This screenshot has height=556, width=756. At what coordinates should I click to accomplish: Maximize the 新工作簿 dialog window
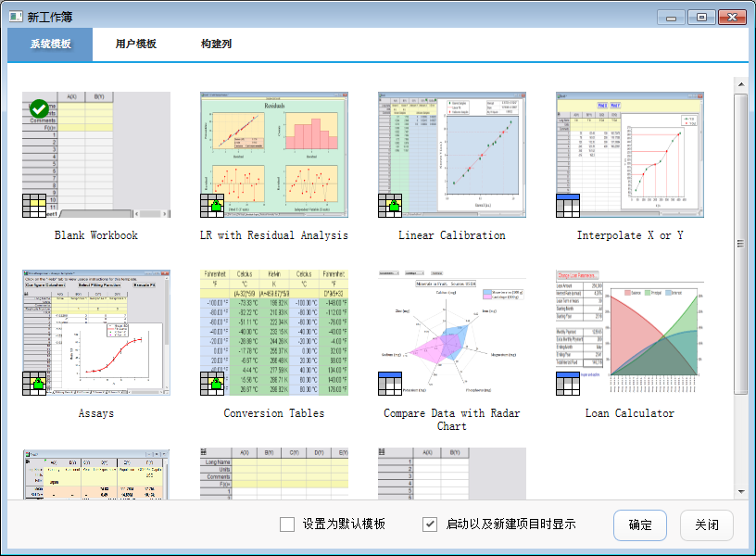[701, 17]
